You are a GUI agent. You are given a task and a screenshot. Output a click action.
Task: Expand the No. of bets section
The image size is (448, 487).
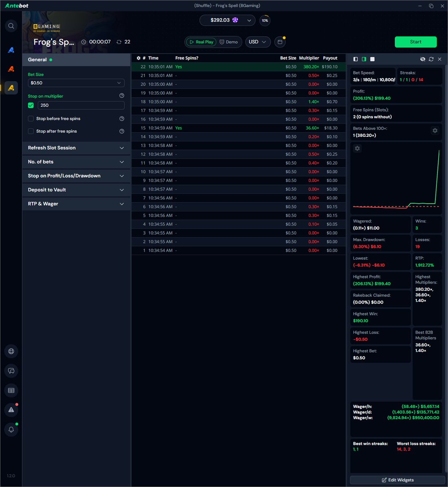[x=76, y=162]
